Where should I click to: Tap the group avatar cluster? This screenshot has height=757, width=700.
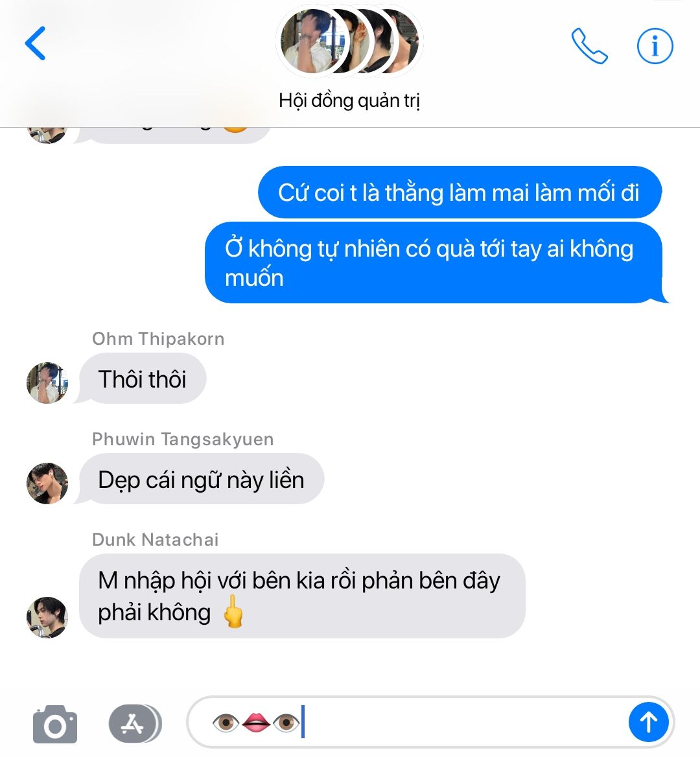349,42
